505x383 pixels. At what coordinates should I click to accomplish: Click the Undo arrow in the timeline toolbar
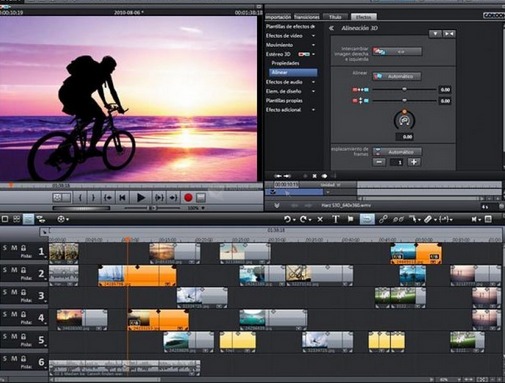287,219
